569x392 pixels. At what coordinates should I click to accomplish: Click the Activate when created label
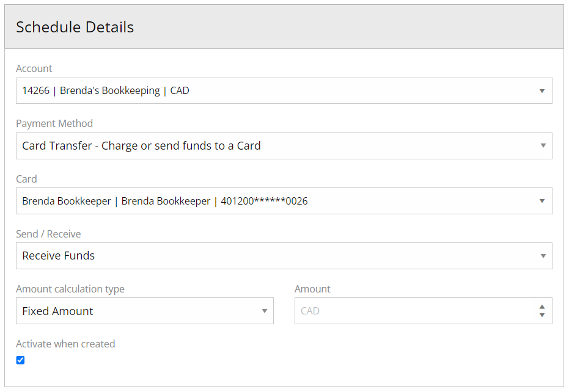click(65, 344)
